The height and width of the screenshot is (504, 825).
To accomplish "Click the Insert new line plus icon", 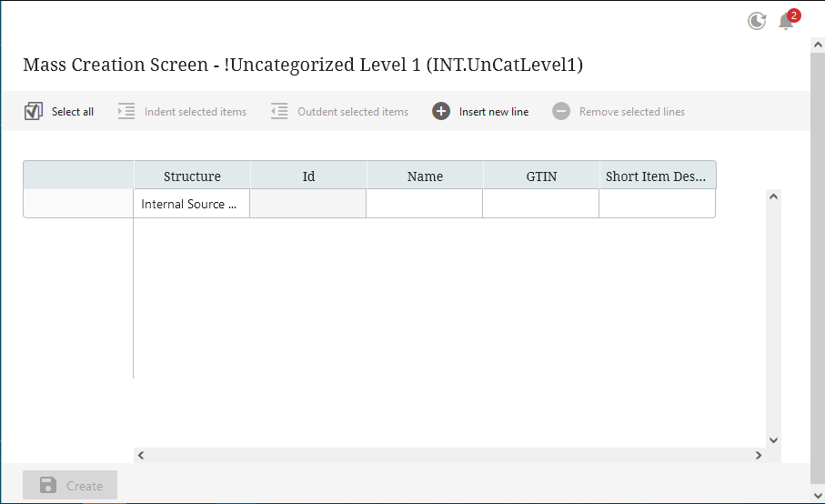I will 441,111.
